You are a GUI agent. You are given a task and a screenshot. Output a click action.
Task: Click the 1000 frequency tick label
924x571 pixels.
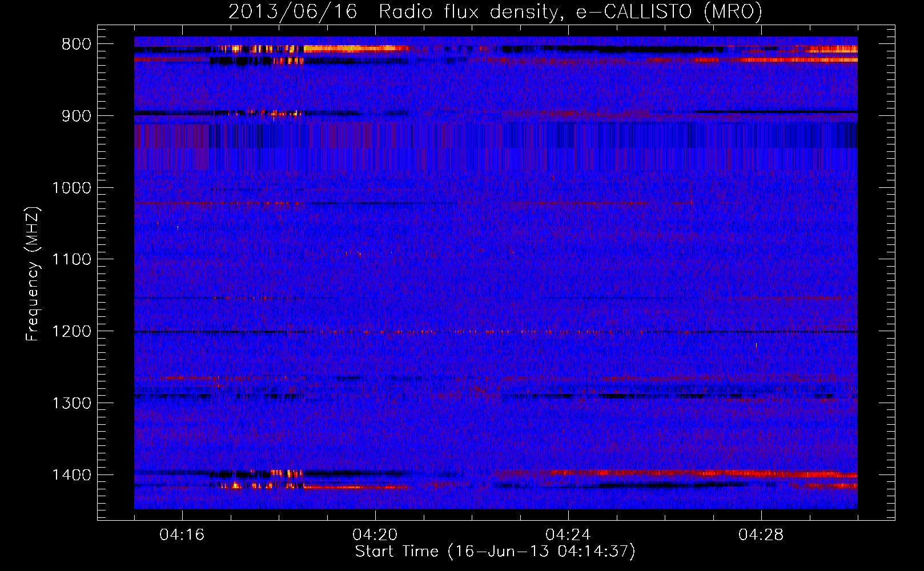72,188
